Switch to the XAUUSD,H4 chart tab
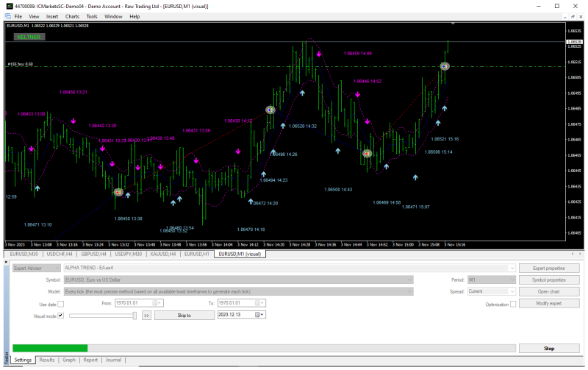 (x=163, y=254)
